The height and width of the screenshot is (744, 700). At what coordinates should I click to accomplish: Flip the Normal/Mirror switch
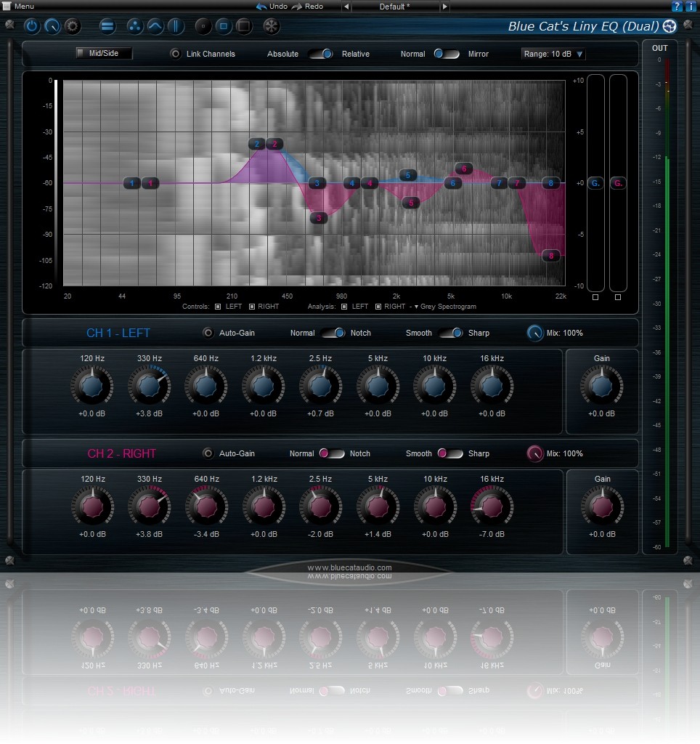pyautogui.click(x=447, y=54)
